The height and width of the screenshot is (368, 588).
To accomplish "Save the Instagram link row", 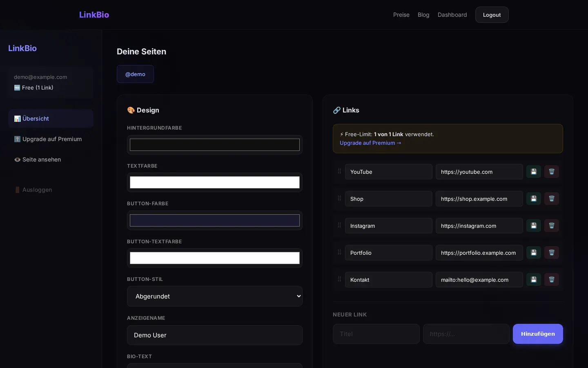I will tap(534, 226).
